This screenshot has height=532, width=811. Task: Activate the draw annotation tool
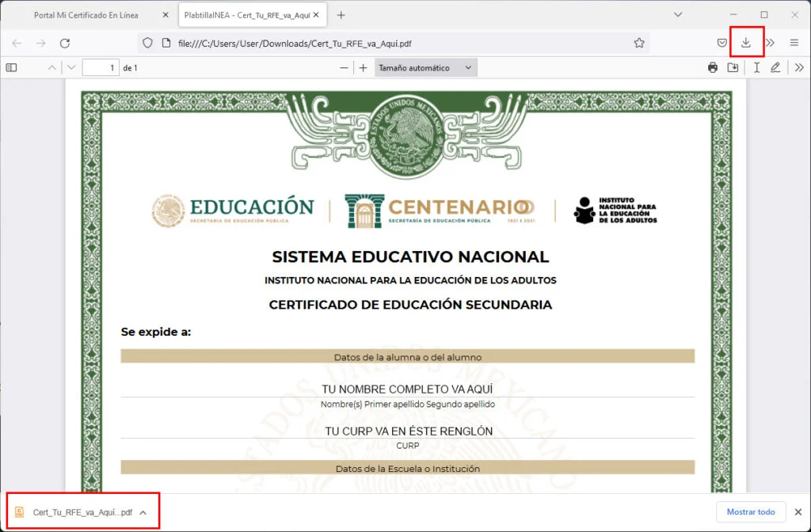tap(776, 67)
